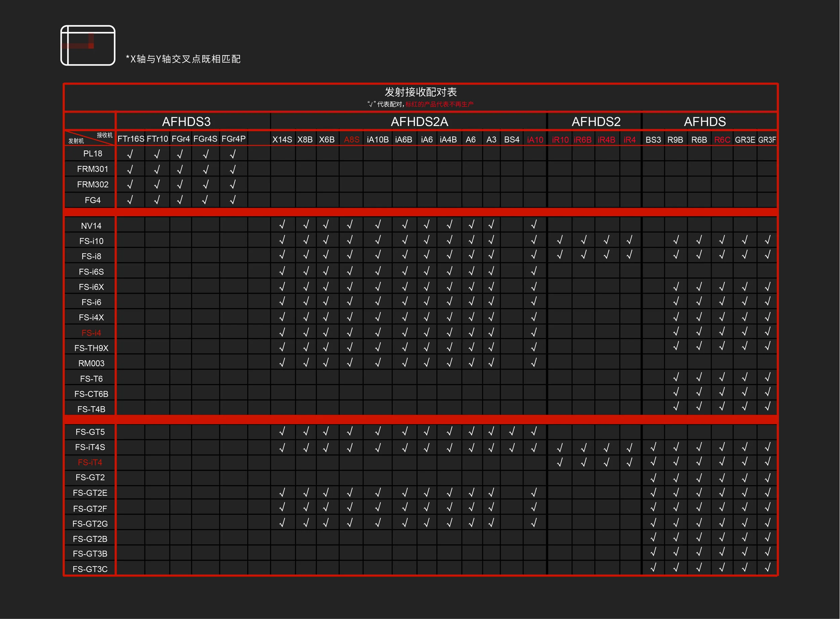Select the FS-GT3C transmitter row label
Viewport: 840px width, 619px height.
(x=90, y=569)
